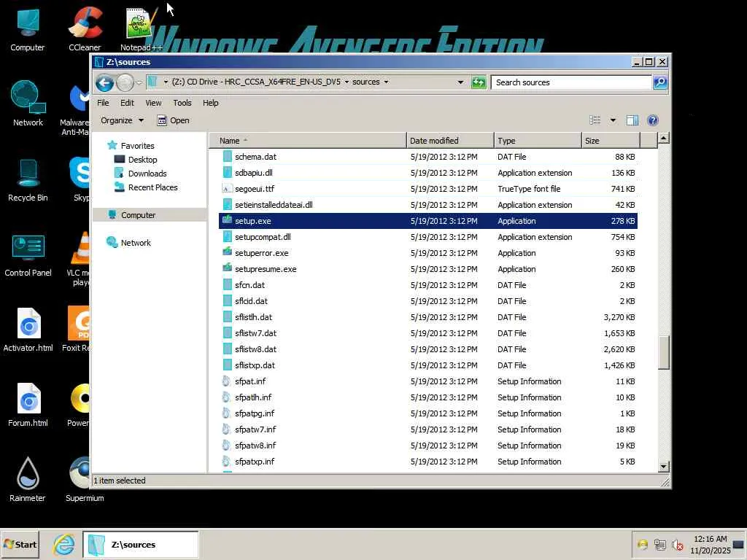Screen dimensions: 747x560
Task: Click the scrollbar up arrow
Action: [x=663, y=139]
